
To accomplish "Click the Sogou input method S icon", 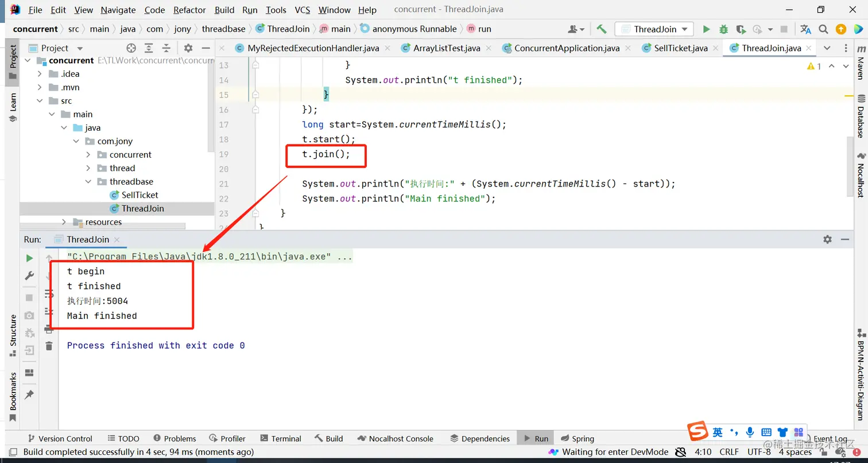I will pyautogui.click(x=697, y=431).
